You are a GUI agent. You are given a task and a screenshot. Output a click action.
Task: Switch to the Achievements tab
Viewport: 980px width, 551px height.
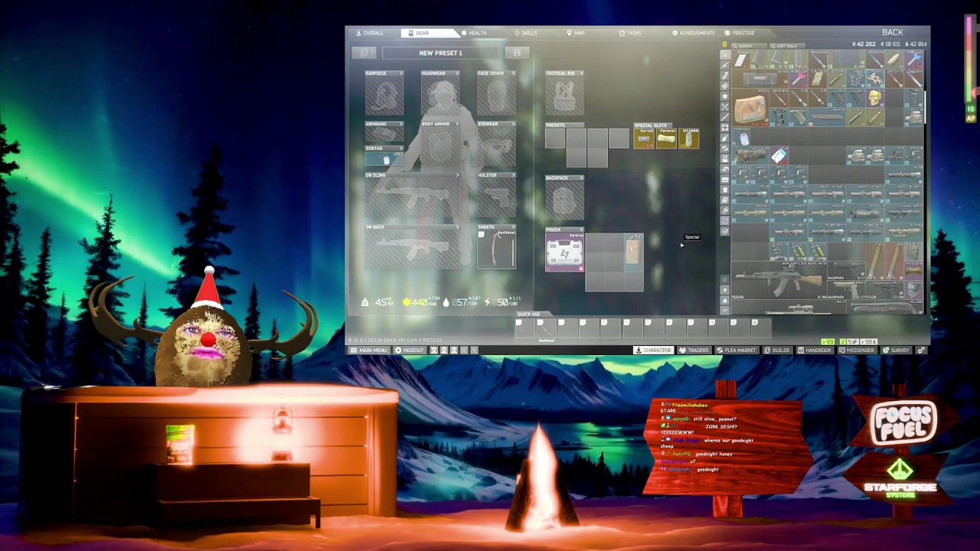pyautogui.click(x=694, y=33)
